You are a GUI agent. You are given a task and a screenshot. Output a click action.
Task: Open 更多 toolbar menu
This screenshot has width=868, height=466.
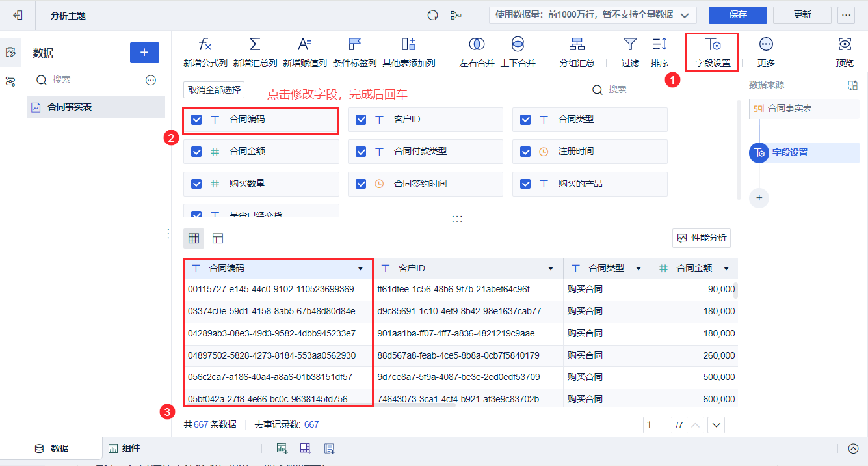[766, 52]
